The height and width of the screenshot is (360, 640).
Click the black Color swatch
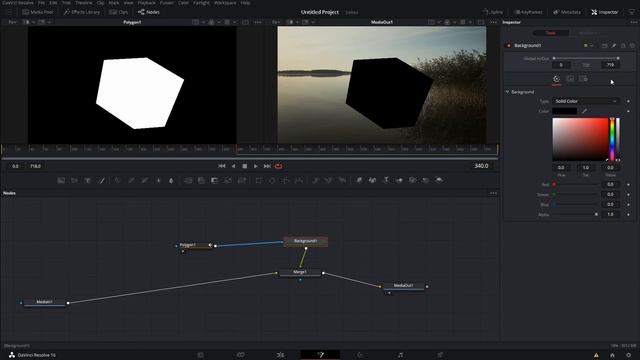pyautogui.click(x=564, y=111)
